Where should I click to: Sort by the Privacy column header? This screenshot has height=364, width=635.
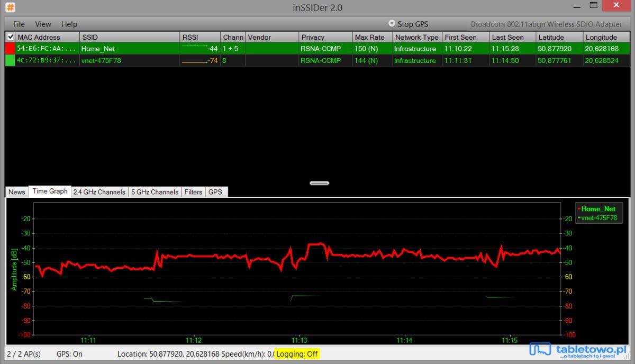tap(326, 37)
